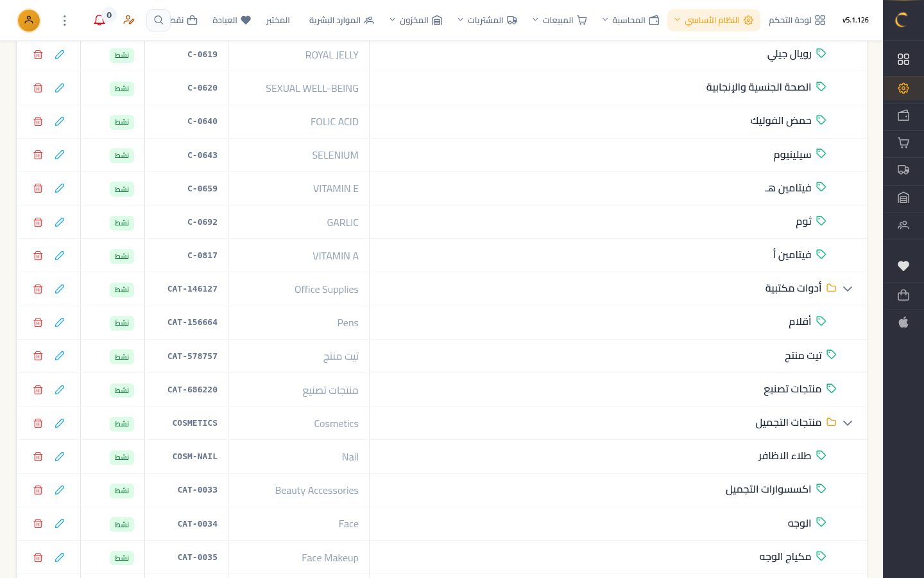Go to لوحة التحكم dashboard
Image resolution: width=924 pixels, height=578 pixels.
797,20
